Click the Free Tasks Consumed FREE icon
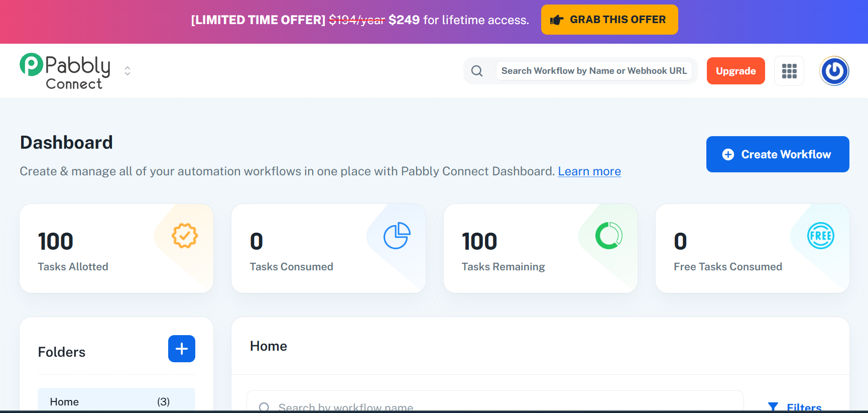The image size is (868, 413). pos(821,236)
